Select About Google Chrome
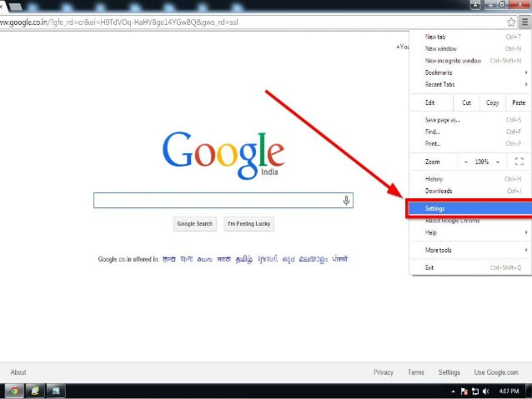The height and width of the screenshot is (399, 532). click(x=470, y=221)
